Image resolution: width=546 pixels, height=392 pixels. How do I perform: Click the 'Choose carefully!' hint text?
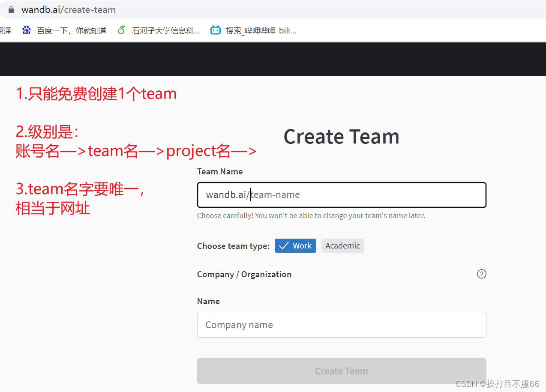point(311,215)
